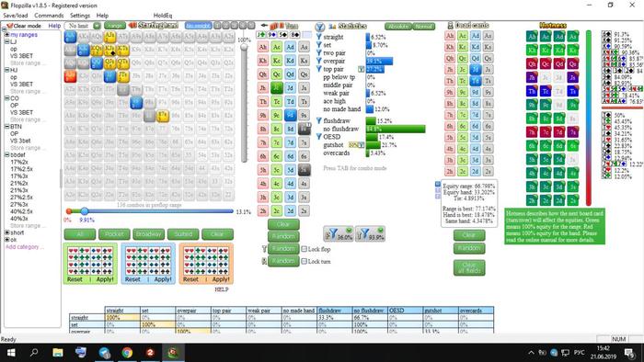Toggle the KQs starting hand
644x362 pixels.
97,50
